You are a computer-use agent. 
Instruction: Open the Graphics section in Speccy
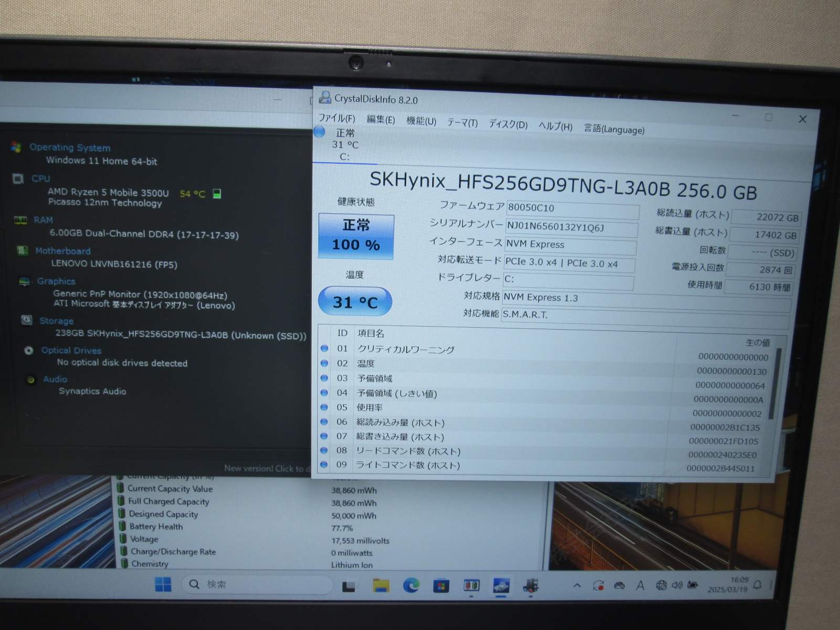pyautogui.click(x=56, y=281)
